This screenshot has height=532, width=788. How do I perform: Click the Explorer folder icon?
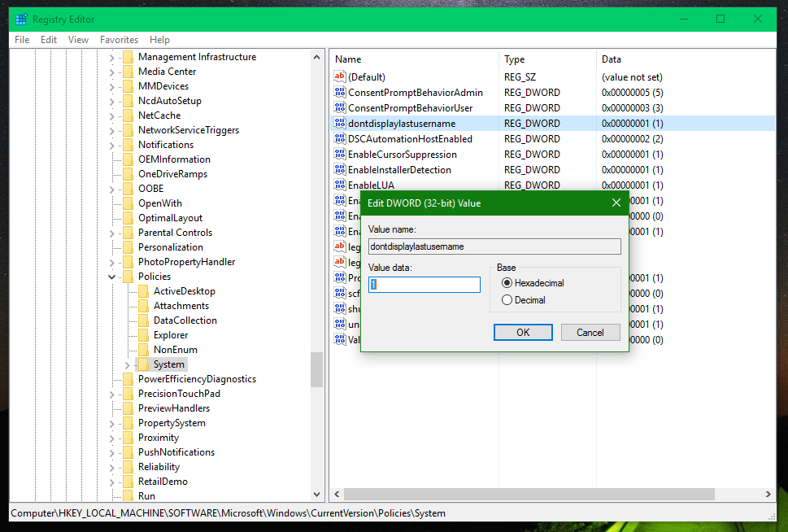[x=144, y=335]
